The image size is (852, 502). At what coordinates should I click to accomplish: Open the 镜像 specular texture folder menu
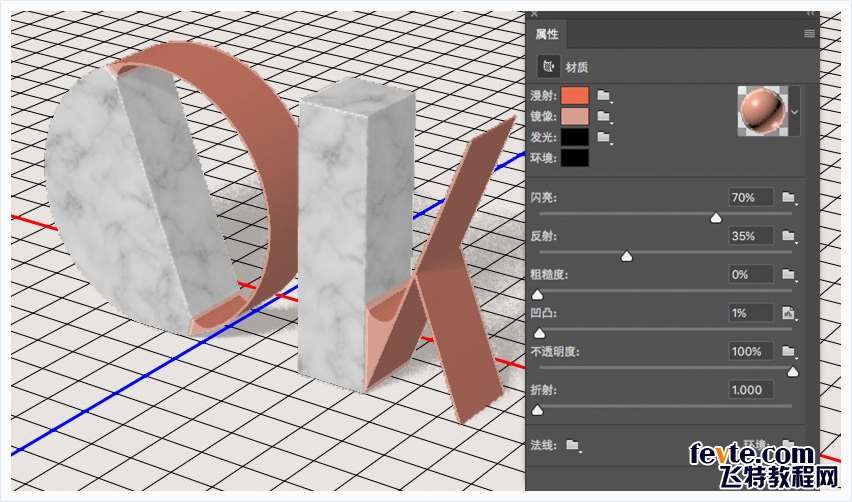(604, 116)
